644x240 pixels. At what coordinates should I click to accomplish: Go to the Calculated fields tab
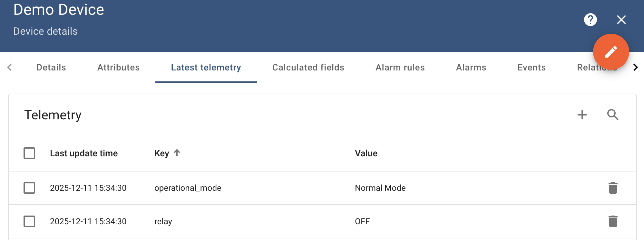coord(308,68)
